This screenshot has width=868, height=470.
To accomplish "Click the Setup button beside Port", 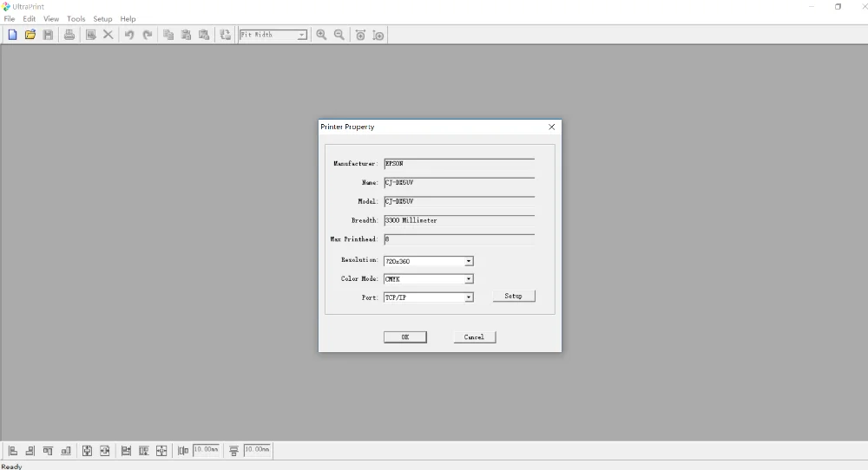I will click(x=514, y=297).
